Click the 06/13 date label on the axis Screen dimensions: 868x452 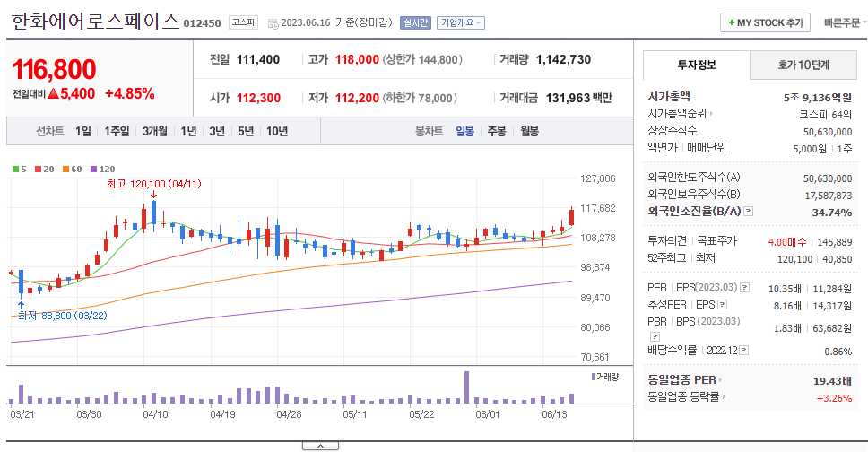pos(554,414)
